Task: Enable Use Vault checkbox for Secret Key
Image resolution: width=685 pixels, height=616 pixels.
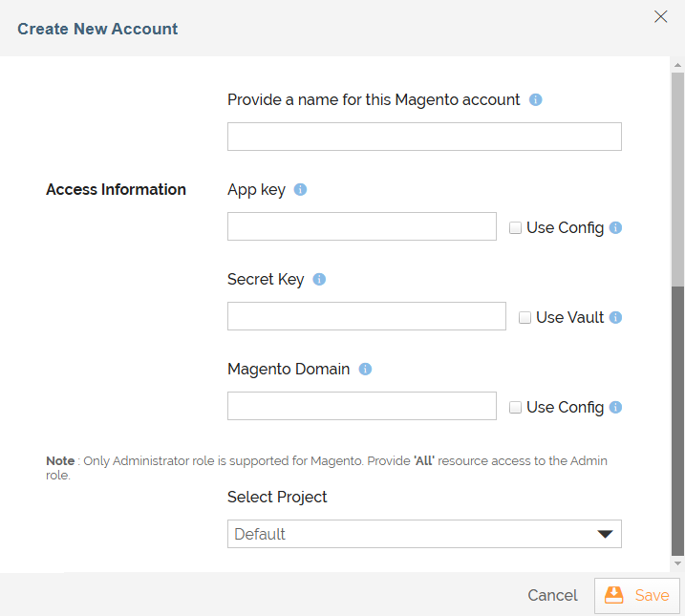Action: coord(524,317)
